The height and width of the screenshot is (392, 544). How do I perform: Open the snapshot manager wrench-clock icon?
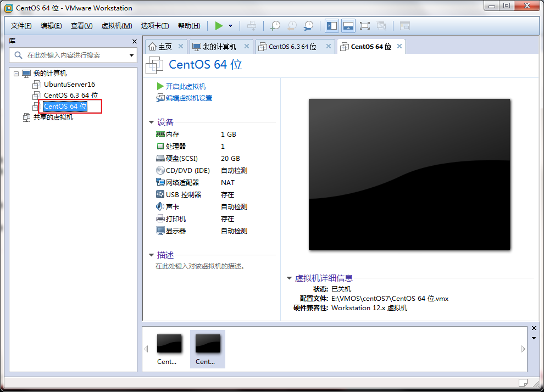pyautogui.click(x=308, y=26)
